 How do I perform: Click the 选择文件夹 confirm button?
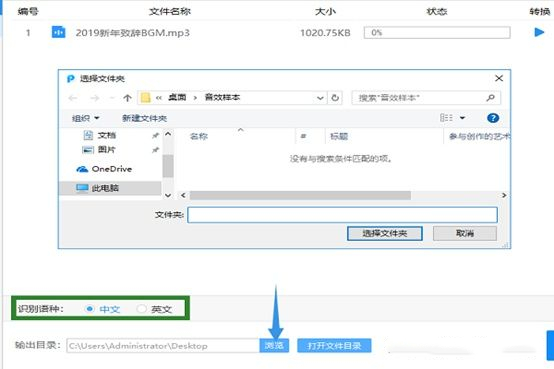[385, 233]
